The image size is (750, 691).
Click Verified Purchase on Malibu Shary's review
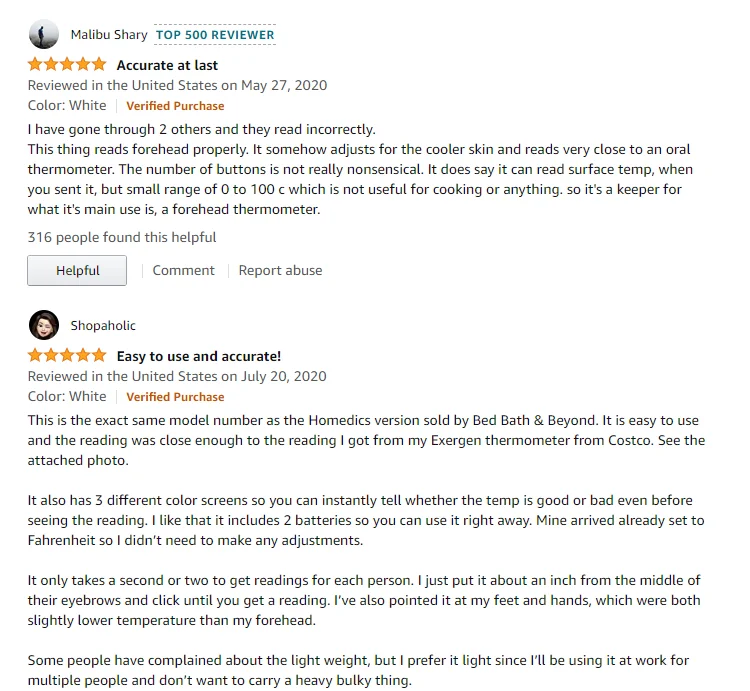[x=175, y=106]
